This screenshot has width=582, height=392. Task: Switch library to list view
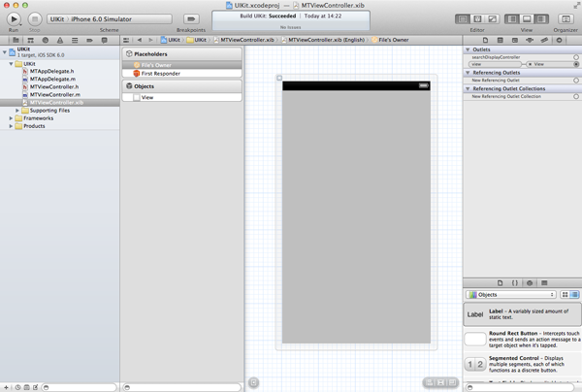[574, 294]
